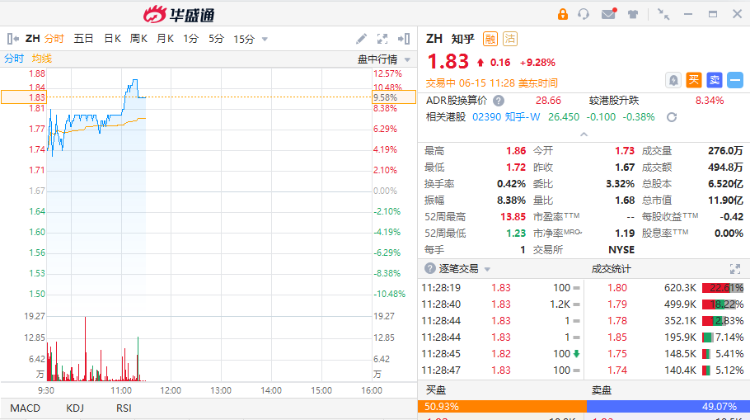Screen dimensions: 750x420
Task: Click the 买盘 label
Action: (x=436, y=390)
